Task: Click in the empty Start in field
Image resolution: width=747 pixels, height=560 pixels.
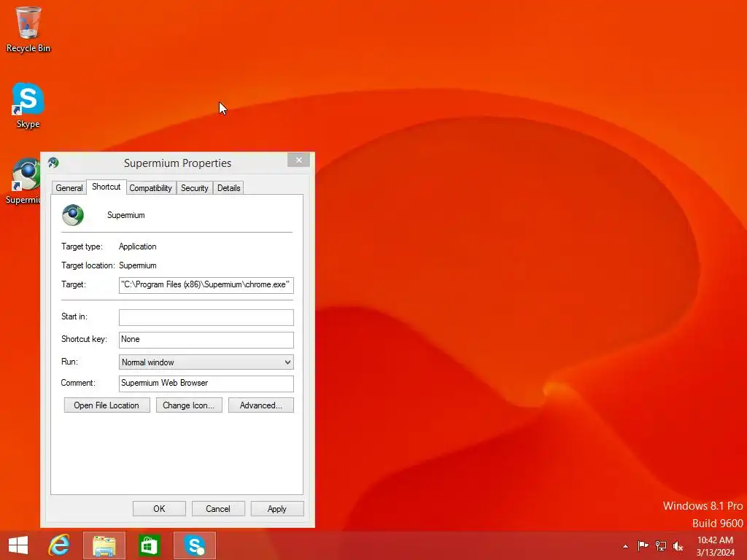Action: (x=206, y=317)
